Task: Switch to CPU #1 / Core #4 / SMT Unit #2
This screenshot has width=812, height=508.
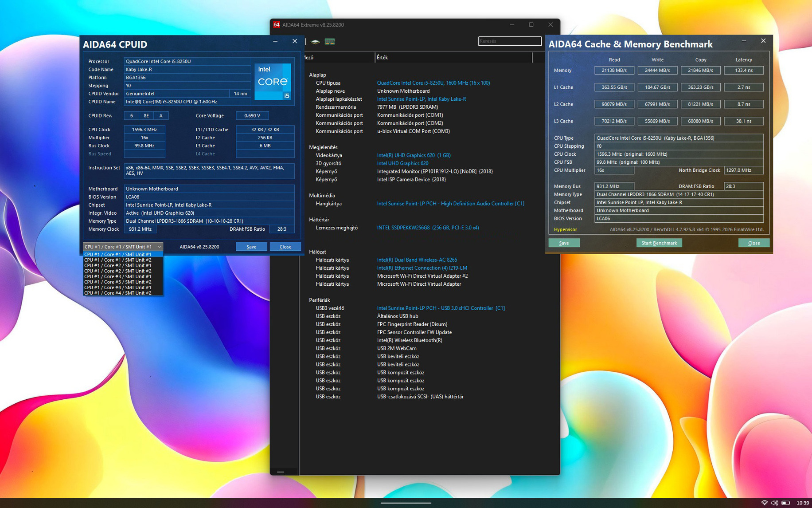Action: coord(123,293)
